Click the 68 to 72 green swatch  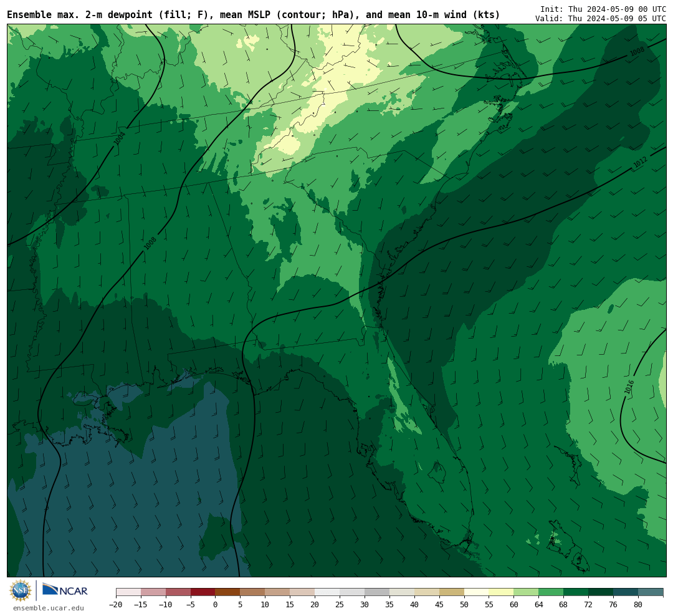tap(576, 592)
